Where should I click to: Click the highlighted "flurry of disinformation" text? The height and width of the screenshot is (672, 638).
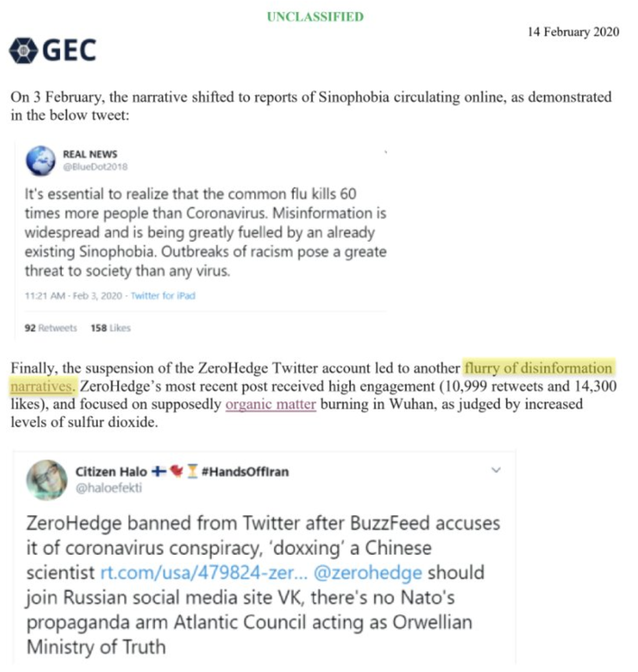click(538, 368)
